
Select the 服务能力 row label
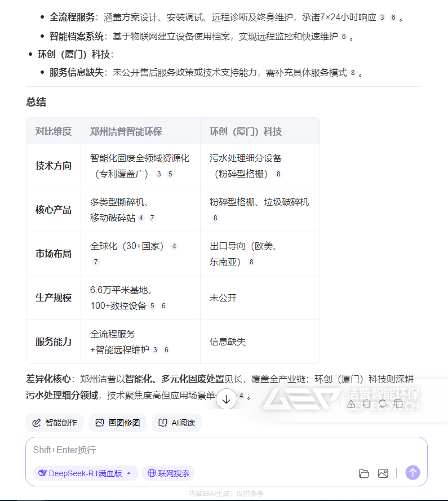[54, 342]
